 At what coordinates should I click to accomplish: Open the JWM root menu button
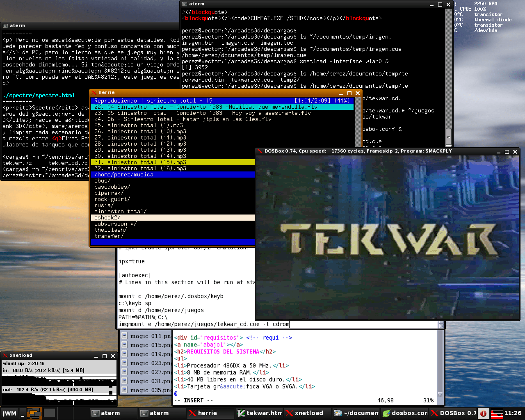(10, 413)
